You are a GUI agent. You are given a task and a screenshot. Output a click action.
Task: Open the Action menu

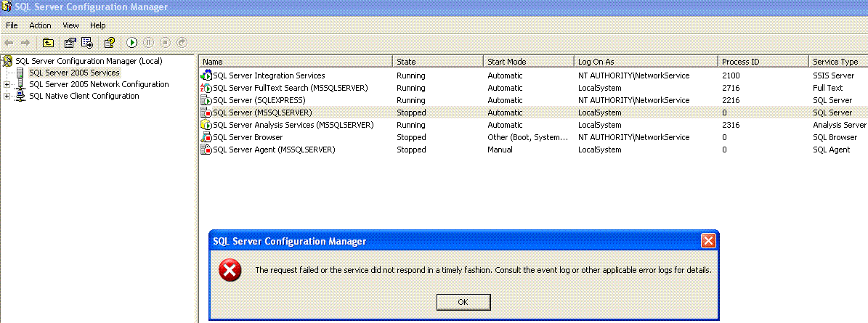[40, 25]
